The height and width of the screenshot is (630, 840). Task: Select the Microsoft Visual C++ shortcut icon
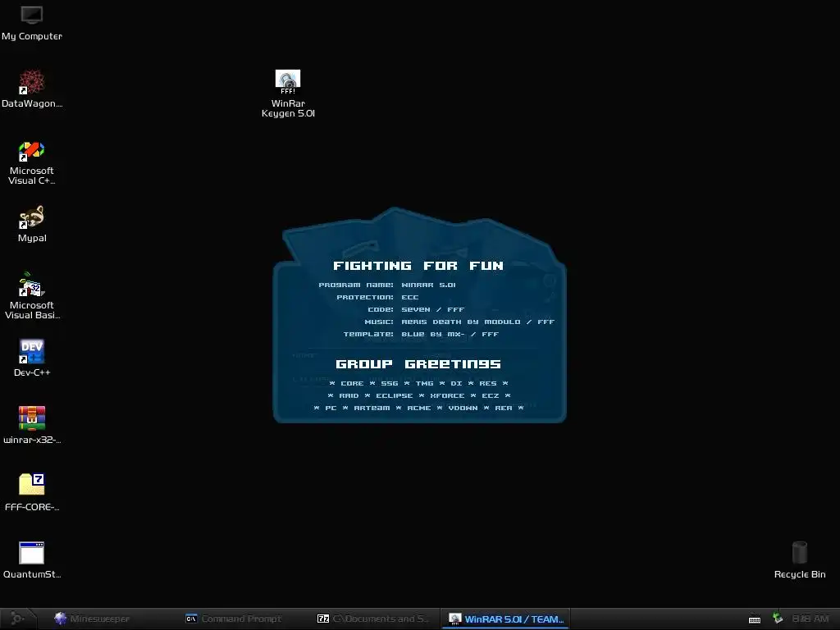(x=32, y=163)
